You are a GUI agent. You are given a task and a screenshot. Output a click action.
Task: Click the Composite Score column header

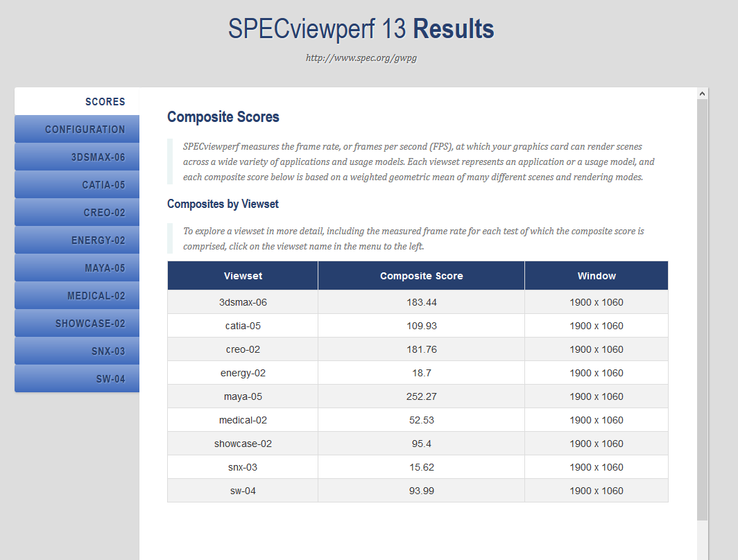click(421, 276)
